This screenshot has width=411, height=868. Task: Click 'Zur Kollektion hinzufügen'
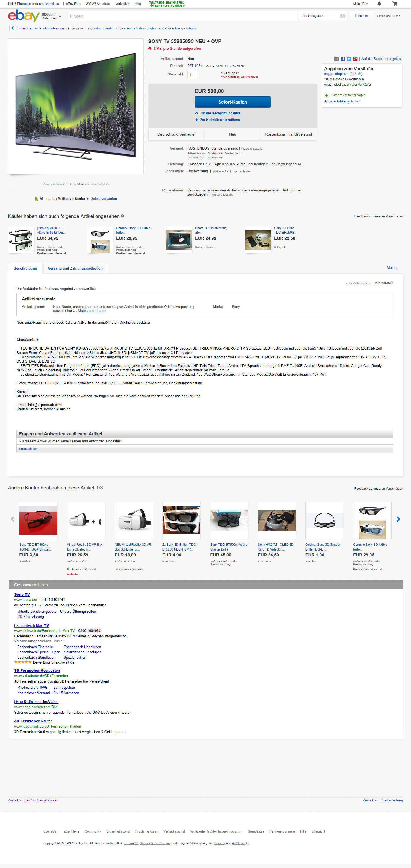tap(220, 120)
